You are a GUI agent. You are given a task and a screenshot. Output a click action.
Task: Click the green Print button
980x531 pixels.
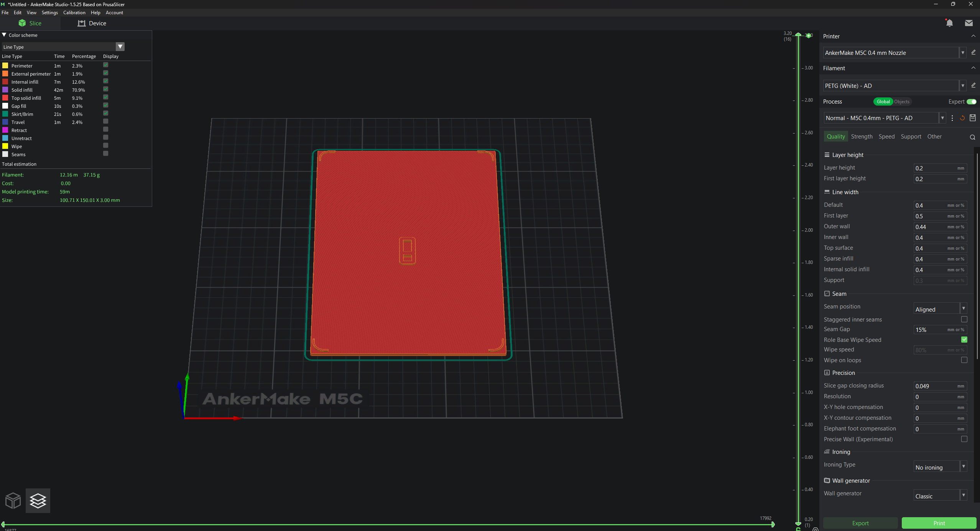(x=939, y=523)
